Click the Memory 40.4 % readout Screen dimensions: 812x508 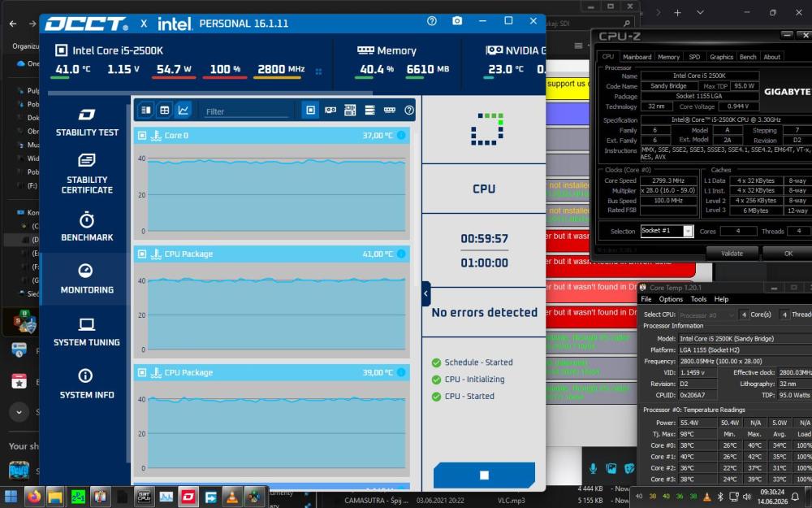click(377, 69)
